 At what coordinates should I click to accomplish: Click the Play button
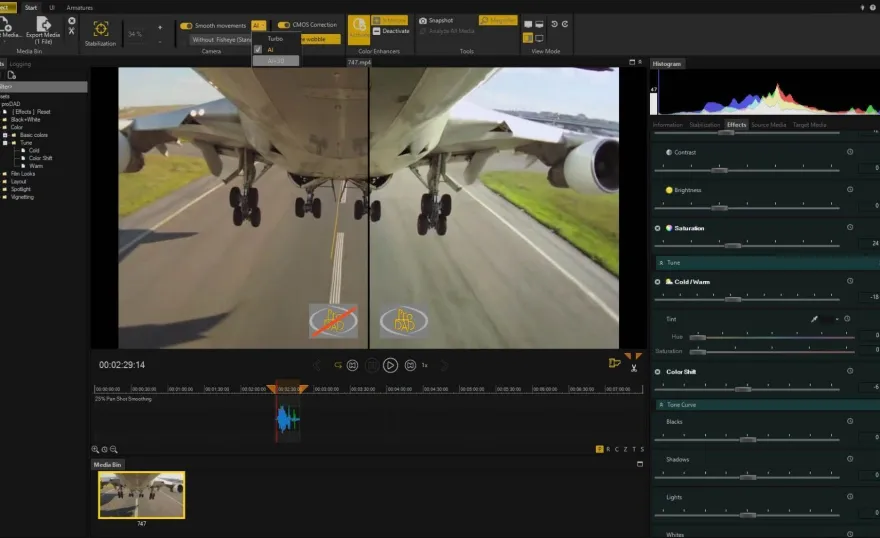pyautogui.click(x=390, y=365)
